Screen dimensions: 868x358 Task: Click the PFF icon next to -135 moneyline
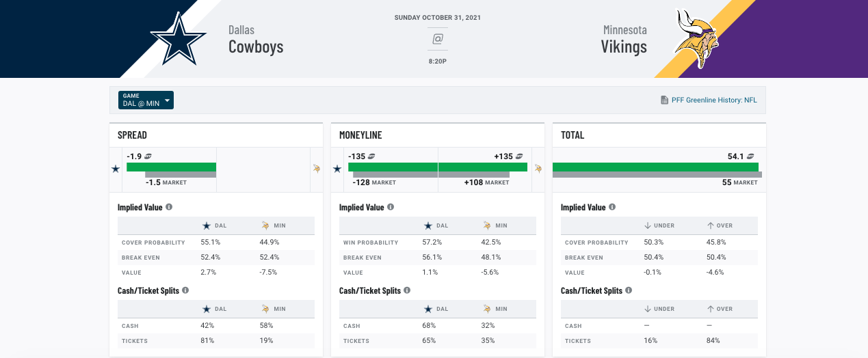click(372, 156)
